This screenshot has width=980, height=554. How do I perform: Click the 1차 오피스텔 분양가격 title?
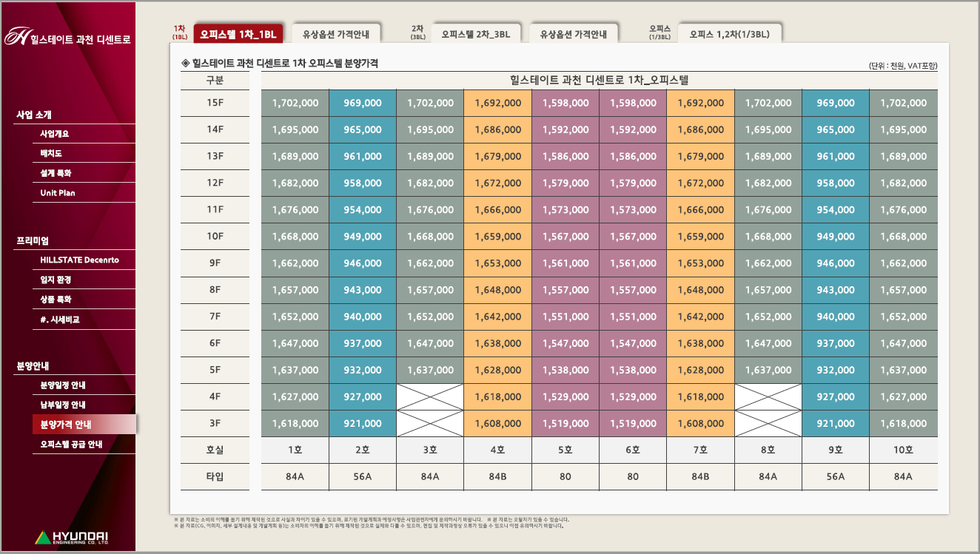coord(280,64)
